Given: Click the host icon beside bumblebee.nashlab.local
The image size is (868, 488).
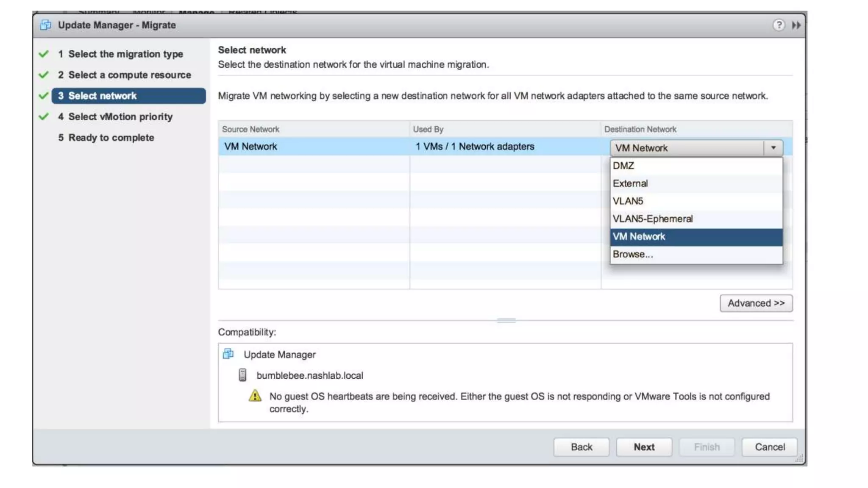Looking at the screenshot, I should pos(242,375).
